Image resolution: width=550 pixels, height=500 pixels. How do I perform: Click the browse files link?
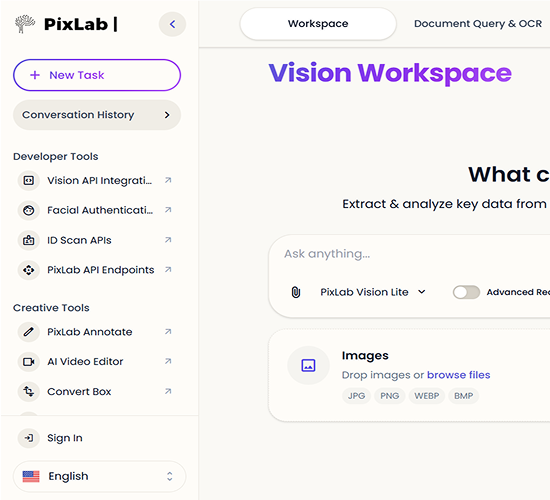[x=458, y=375]
